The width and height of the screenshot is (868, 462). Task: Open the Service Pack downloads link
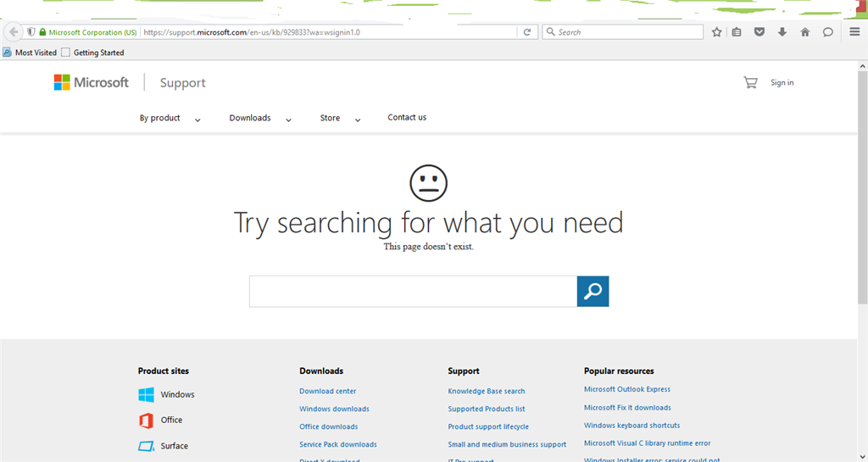pos(338,444)
